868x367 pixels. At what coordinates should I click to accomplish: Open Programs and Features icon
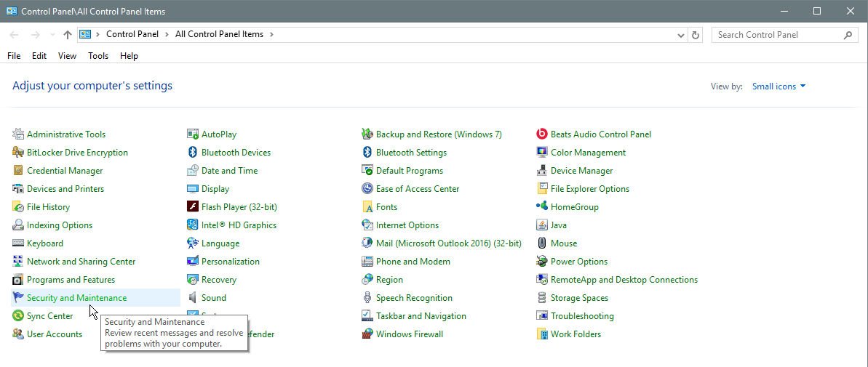[18, 280]
